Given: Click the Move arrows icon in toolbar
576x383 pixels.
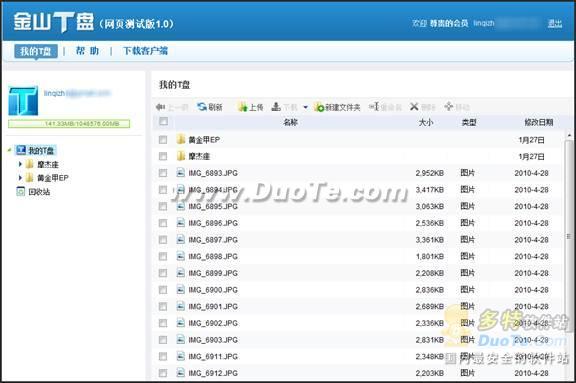Looking at the screenshot, I should click(x=448, y=106).
